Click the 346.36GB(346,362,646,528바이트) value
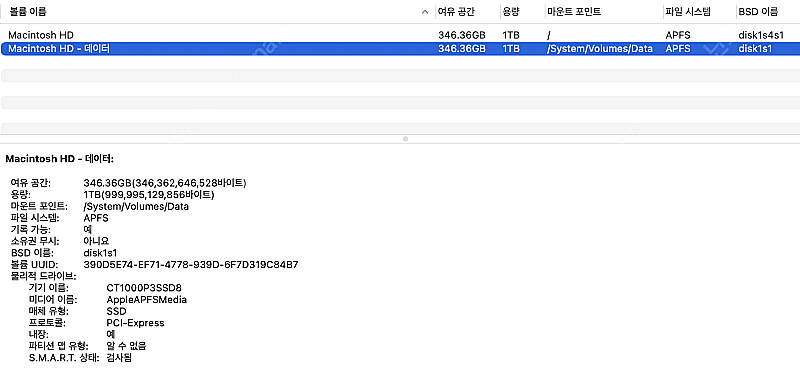The width and height of the screenshot is (800, 372). pyautogui.click(x=165, y=183)
